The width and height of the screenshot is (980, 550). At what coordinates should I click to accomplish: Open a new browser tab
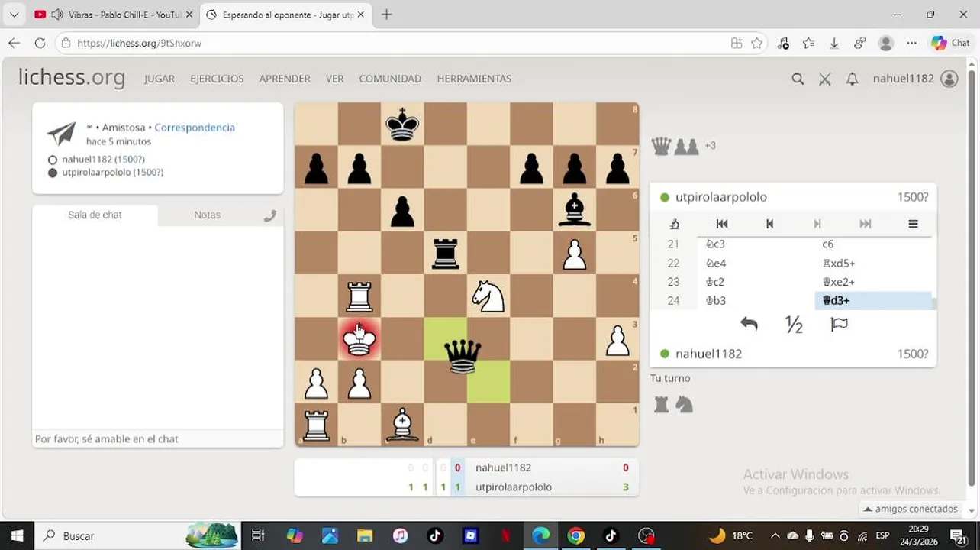tap(386, 15)
